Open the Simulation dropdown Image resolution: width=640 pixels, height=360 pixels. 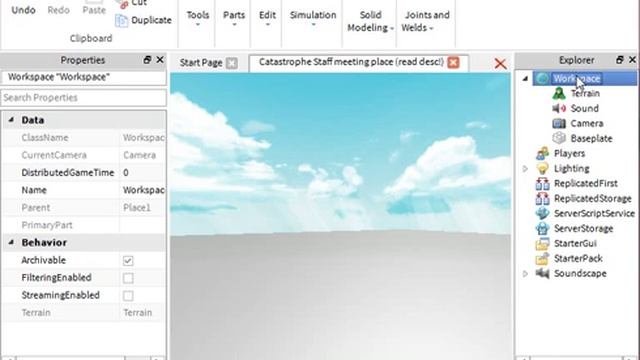point(313,19)
